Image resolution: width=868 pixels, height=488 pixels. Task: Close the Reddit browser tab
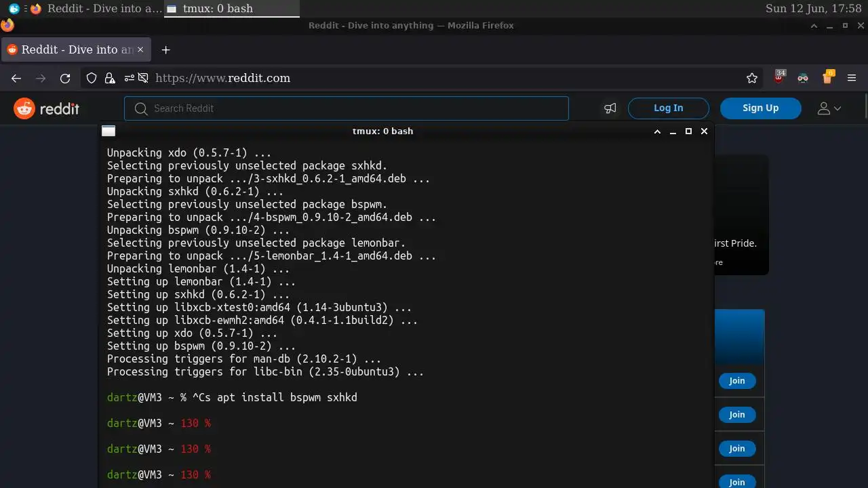coord(140,49)
